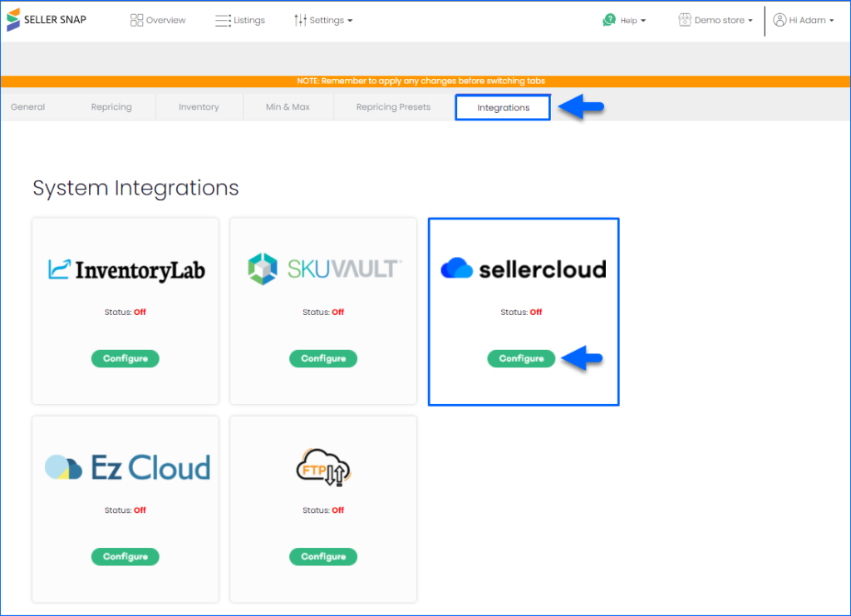Click the Seller Snap logo
The image size is (851, 616).
(x=46, y=19)
